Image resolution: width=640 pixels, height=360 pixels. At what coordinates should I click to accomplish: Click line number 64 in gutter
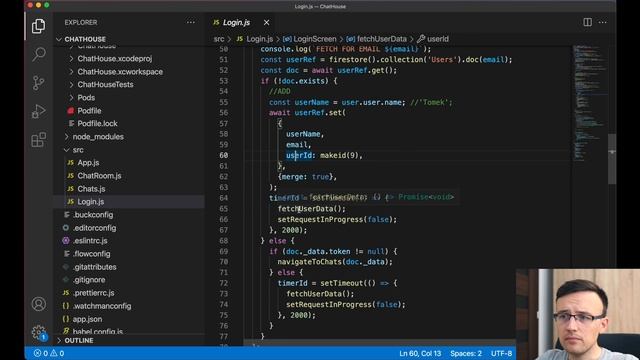pyautogui.click(x=224, y=198)
